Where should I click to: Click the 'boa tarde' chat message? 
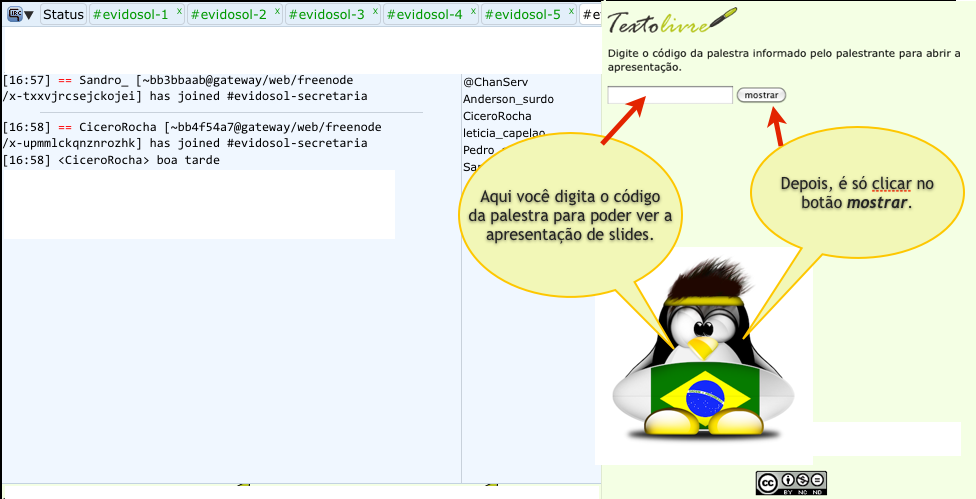[x=111, y=161]
